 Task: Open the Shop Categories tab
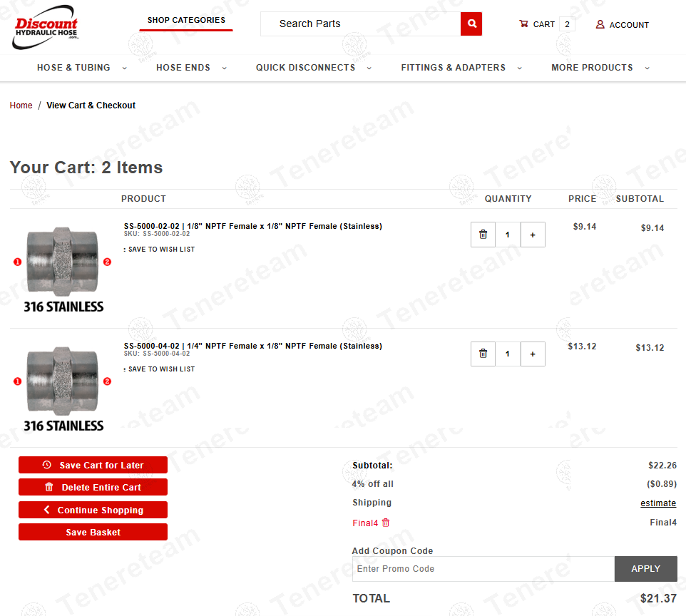(x=186, y=21)
